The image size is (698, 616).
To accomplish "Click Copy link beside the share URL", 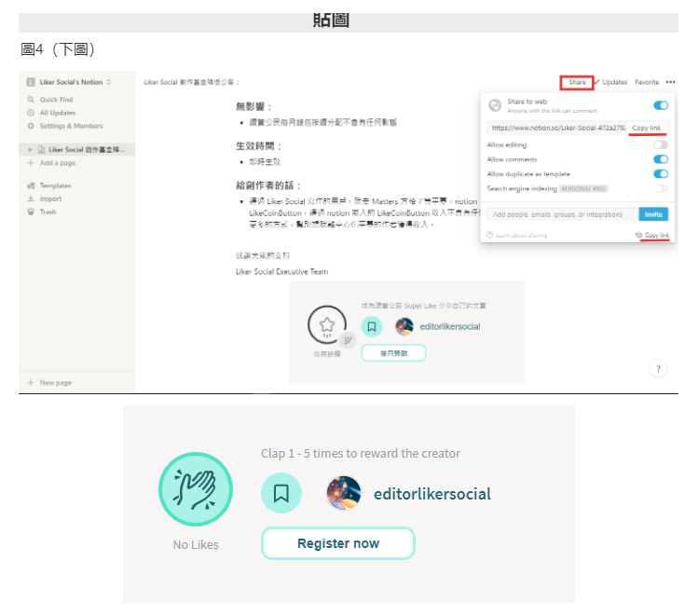I will (647, 128).
